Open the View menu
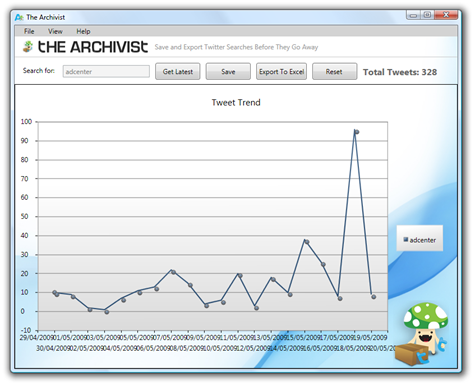Viewport: 475px width, 386px height. tap(55, 31)
